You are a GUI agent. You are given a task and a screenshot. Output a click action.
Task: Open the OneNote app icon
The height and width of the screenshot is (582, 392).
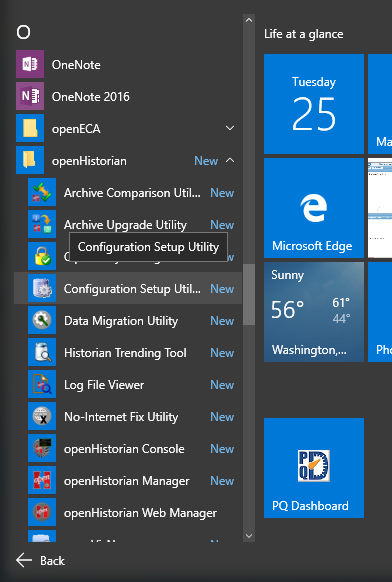[x=30, y=64]
